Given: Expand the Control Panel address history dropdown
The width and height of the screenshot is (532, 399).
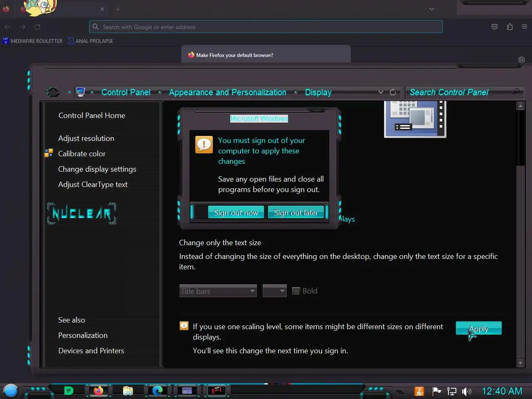Looking at the screenshot, I should (x=381, y=92).
